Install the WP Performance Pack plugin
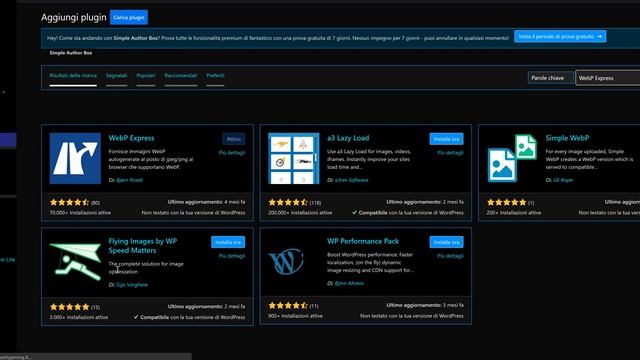640x360 pixels. pyautogui.click(x=446, y=242)
